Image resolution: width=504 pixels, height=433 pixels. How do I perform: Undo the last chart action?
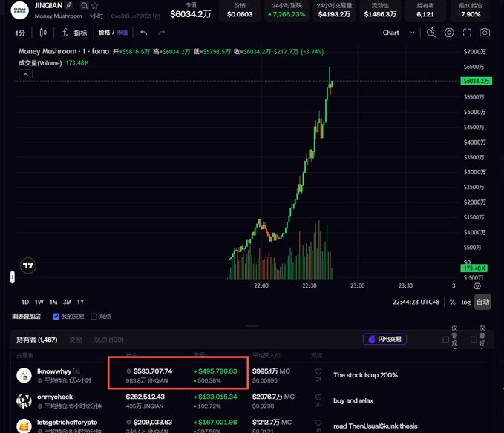(x=144, y=33)
